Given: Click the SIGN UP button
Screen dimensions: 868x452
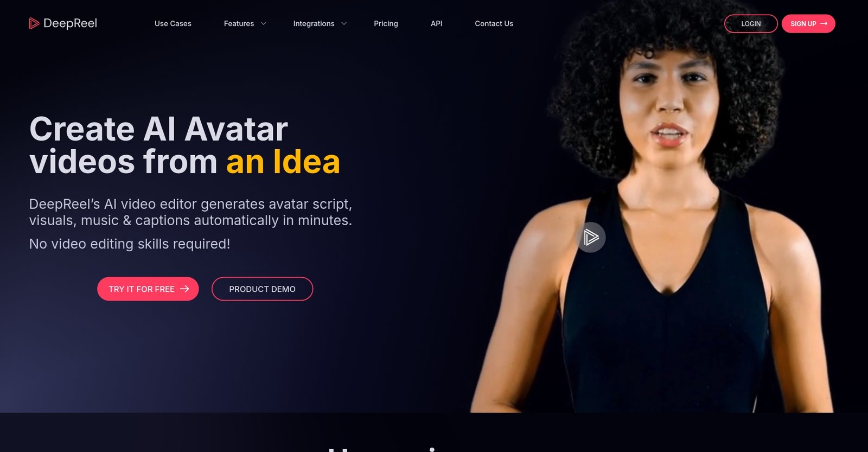Looking at the screenshot, I should tap(808, 24).
